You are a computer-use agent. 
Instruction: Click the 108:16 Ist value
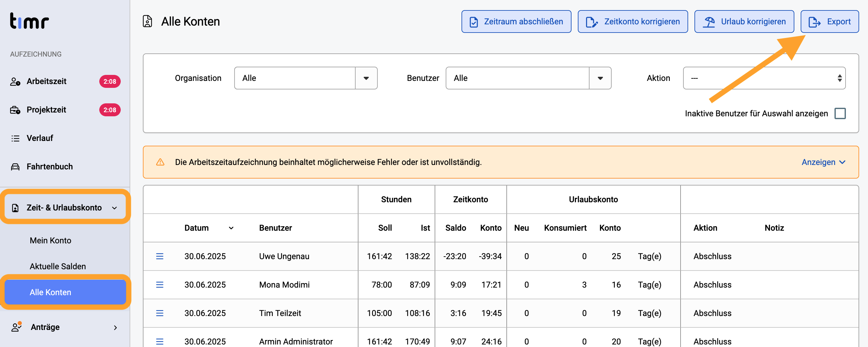click(417, 313)
